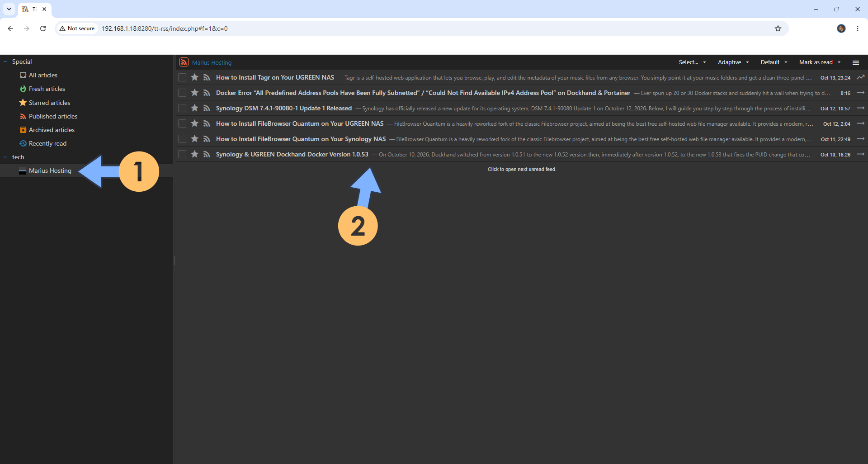Image resolution: width=868 pixels, height=464 pixels.
Task: Open the Marius Hosting header link
Action: point(212,62)
